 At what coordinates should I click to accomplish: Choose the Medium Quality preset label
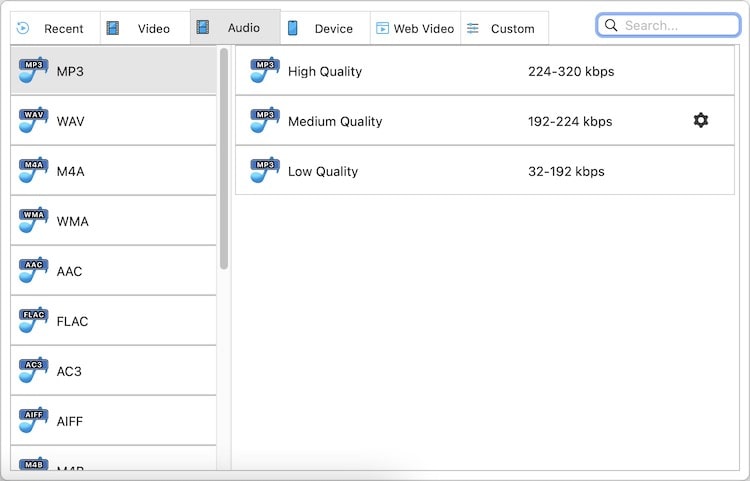(335, 121)
